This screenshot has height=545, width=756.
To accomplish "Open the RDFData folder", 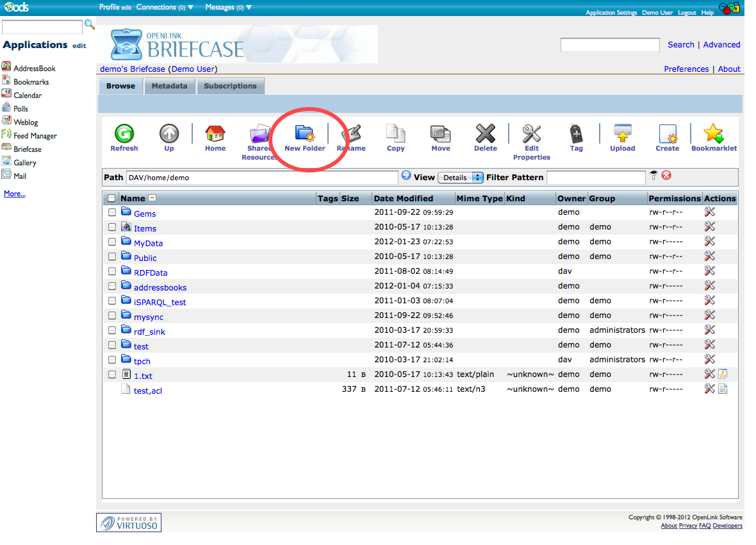I will tap(151, 272).
